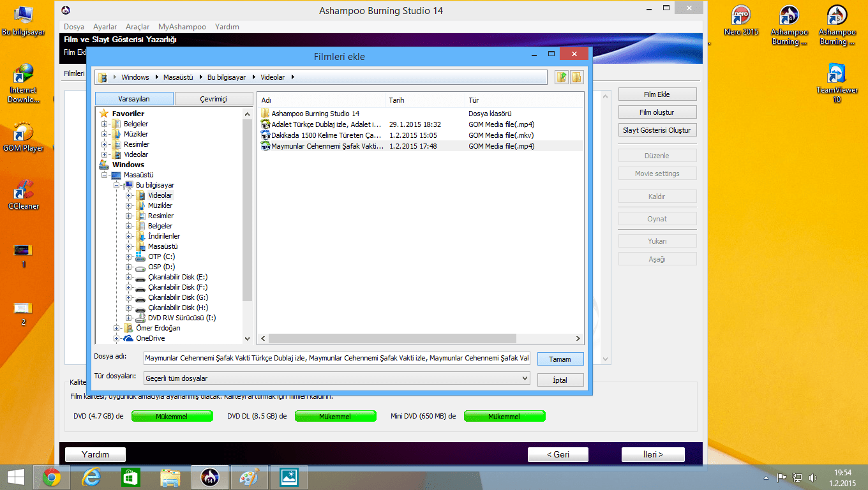Go to the next step with İleri

click(653, 454)
